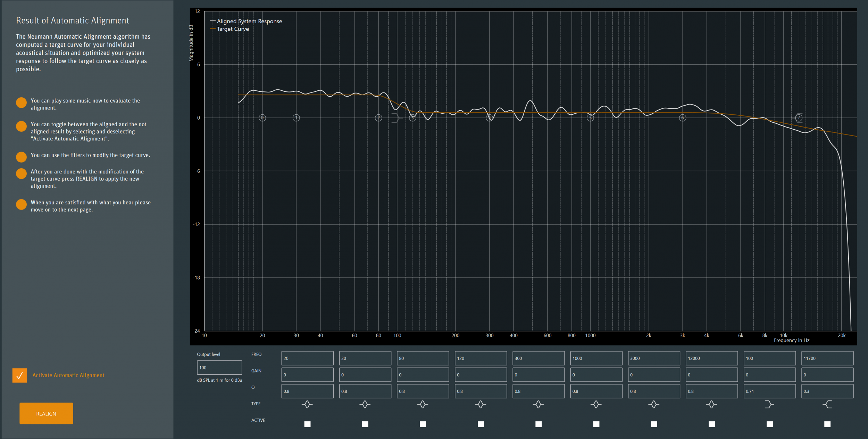Image resolution: width=868 pixels, height=439 pixels.
Task: Enable the ACTIVE checkbox for the 11700 Hz shelf filter
Action: point(827,424)
